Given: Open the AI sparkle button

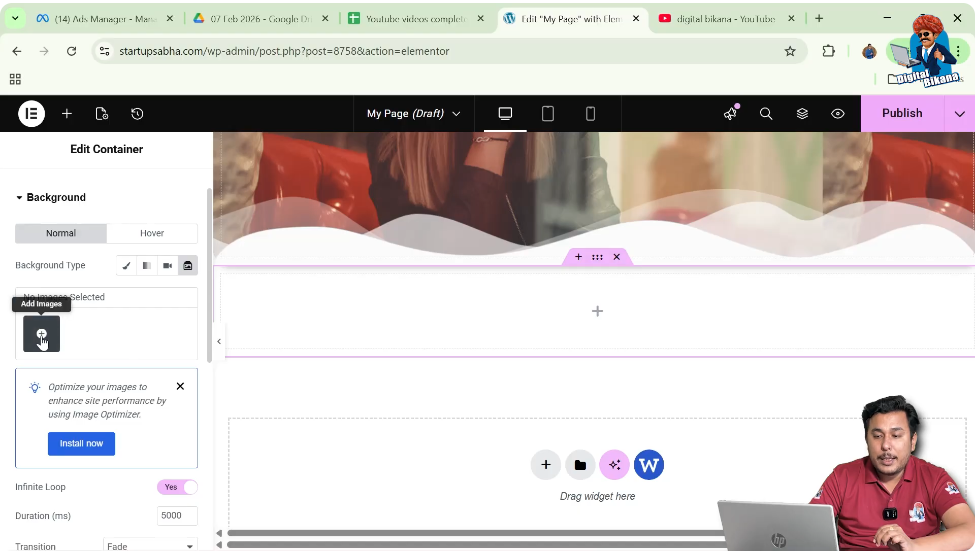Looking at the screenshot, I should coord(614,465).
